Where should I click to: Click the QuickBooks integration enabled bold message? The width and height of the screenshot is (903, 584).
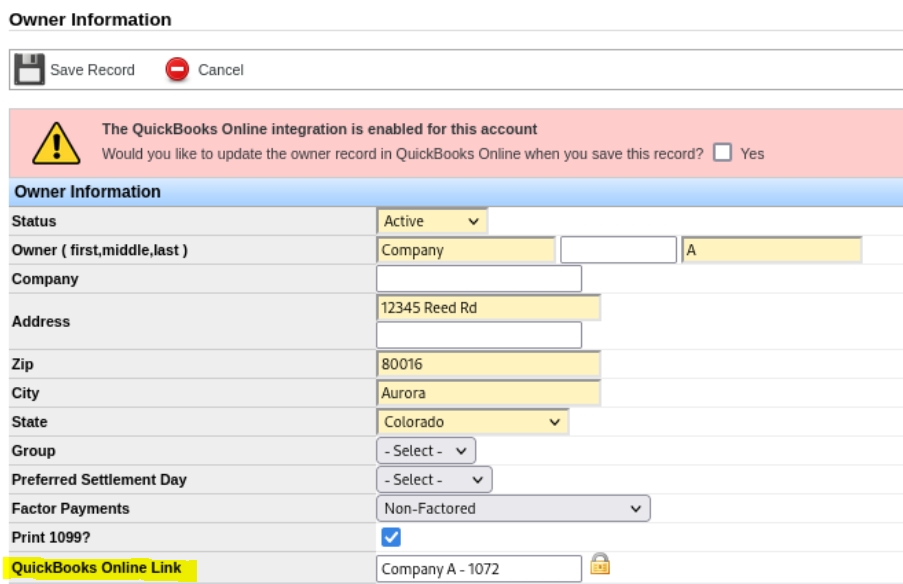tap(320, 129)
